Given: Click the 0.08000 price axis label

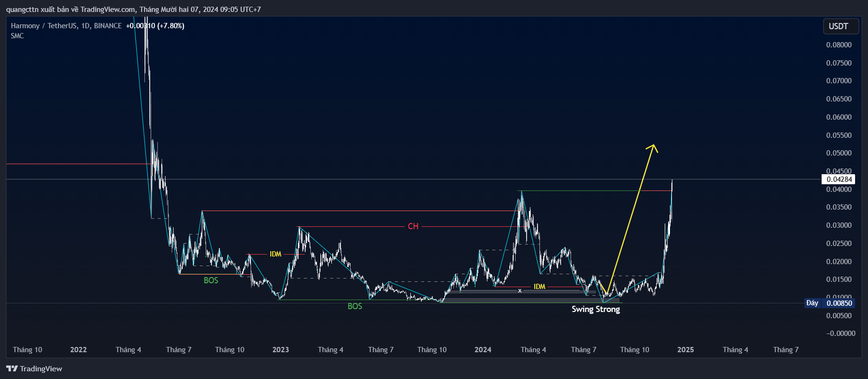Looking at the screenshot, I should point(839,45).
